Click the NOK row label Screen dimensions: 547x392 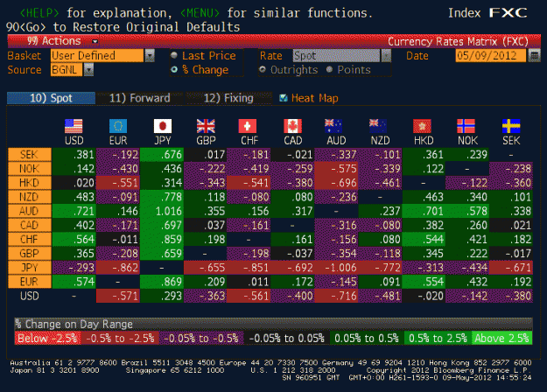point(29,169)
